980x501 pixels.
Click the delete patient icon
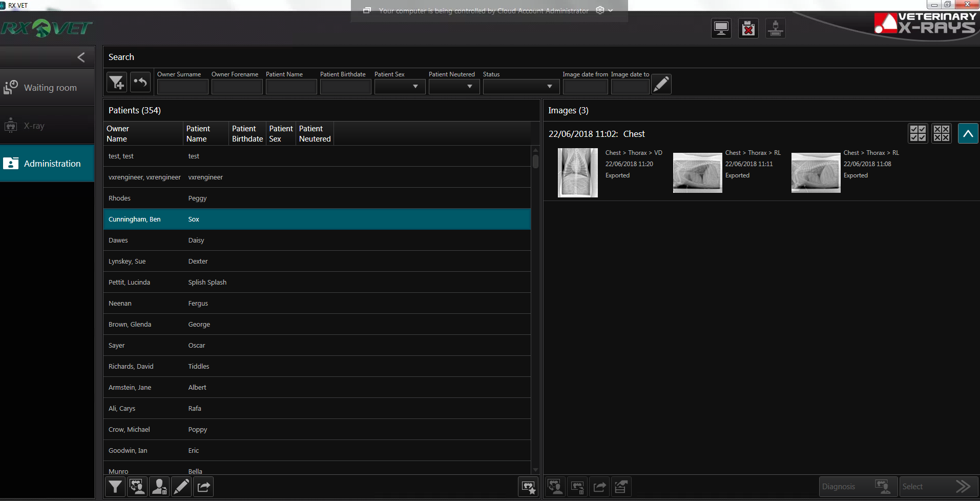click(159, 487)
